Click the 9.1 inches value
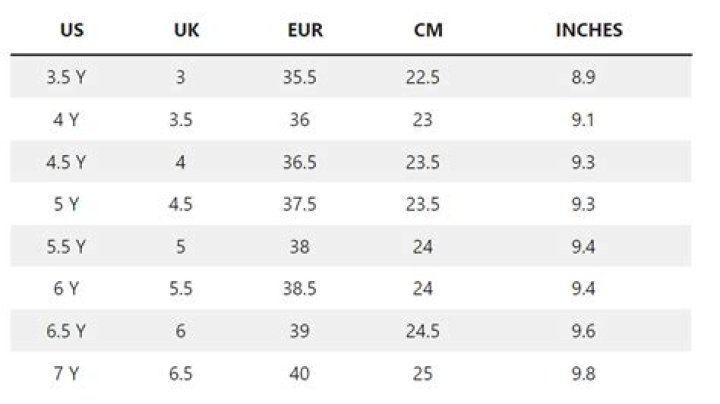The image size is (720, 404). (588, 119)
